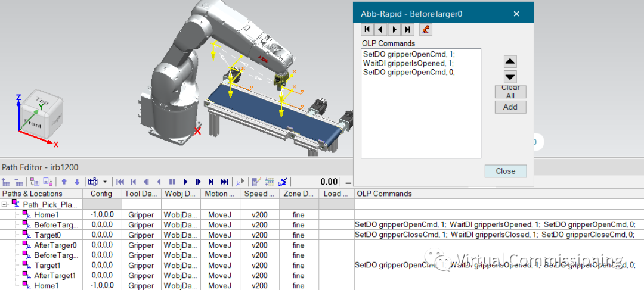Play simulation backward in Path Editor
Image resolution: width=644 pixels, height=290 pixels.
[159, 182]
